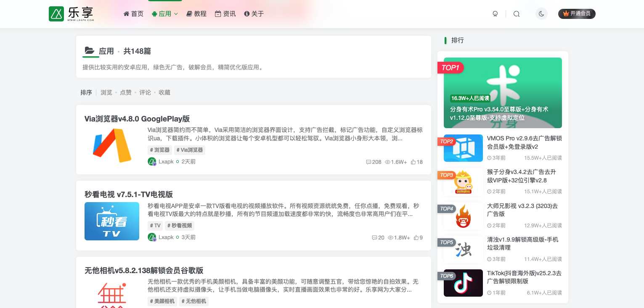Click the 大师兄影视 app icon
644x308 pixels.
click(463, 216)
